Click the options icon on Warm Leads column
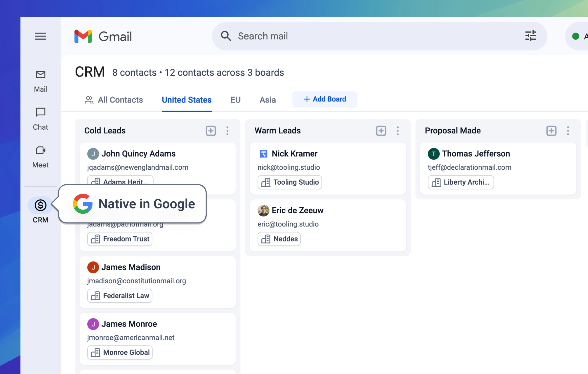This screenshot has width=588, height=374. click(x=398, y=131)
